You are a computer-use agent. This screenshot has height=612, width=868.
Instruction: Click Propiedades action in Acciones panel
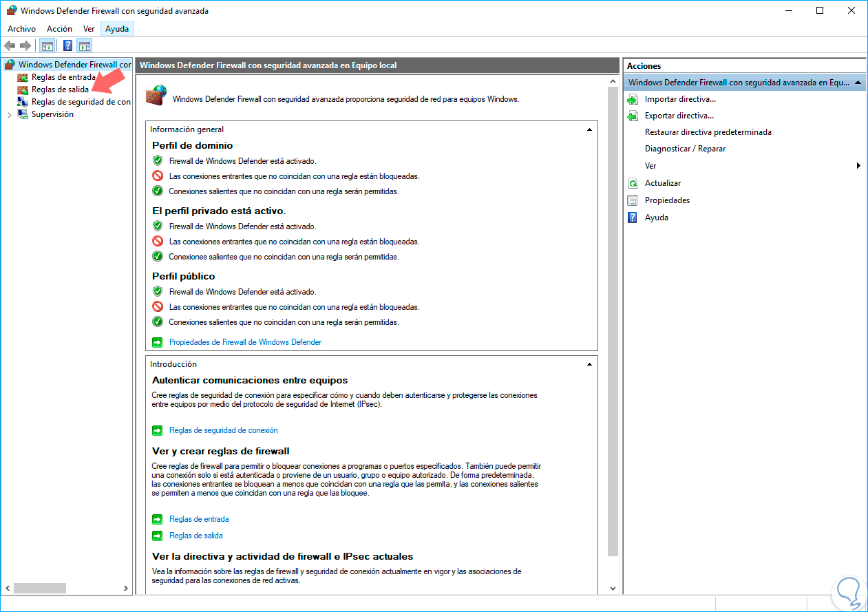667,200
